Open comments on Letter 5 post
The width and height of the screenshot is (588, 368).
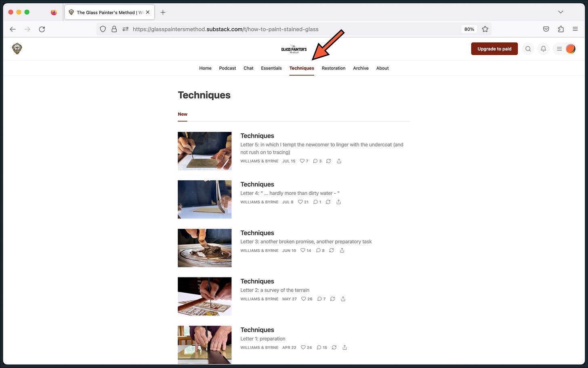[x=317, y=161]
